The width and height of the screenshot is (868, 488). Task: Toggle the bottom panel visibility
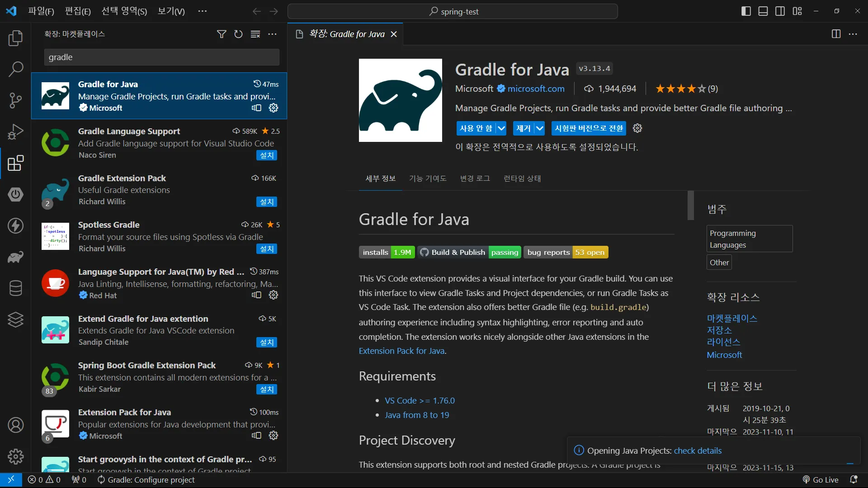click(763, 11)
